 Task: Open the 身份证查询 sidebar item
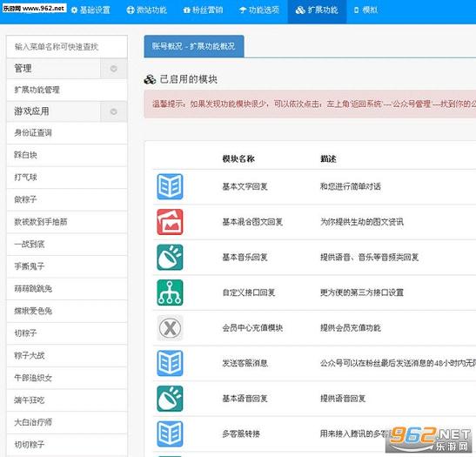pyautogui.click(x=67, y=132)
